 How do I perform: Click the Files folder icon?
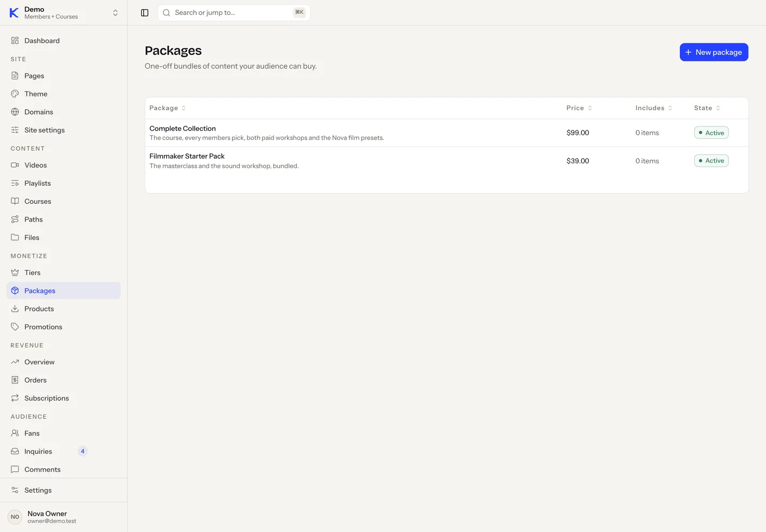point(15,237)
